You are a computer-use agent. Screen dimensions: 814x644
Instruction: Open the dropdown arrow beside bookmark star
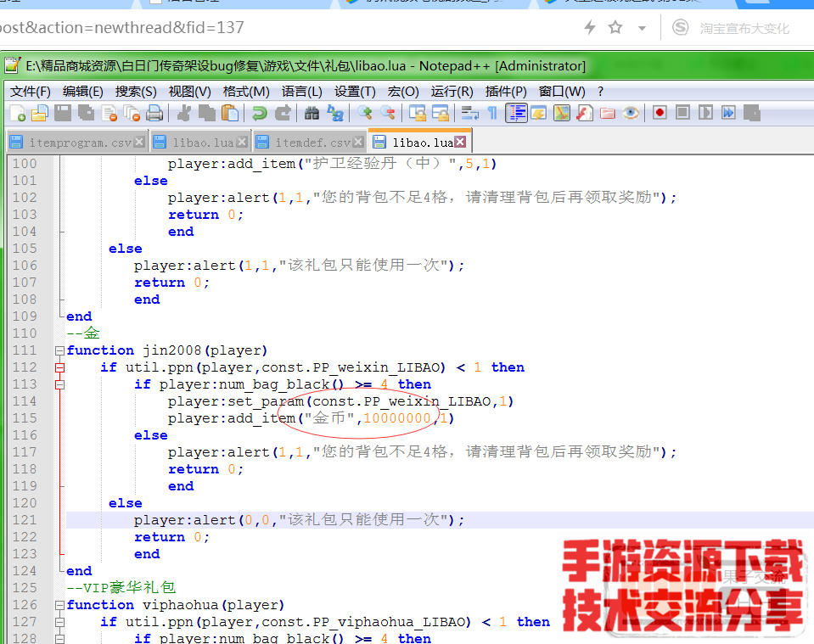pyautogui.click(x=643, y=28)
